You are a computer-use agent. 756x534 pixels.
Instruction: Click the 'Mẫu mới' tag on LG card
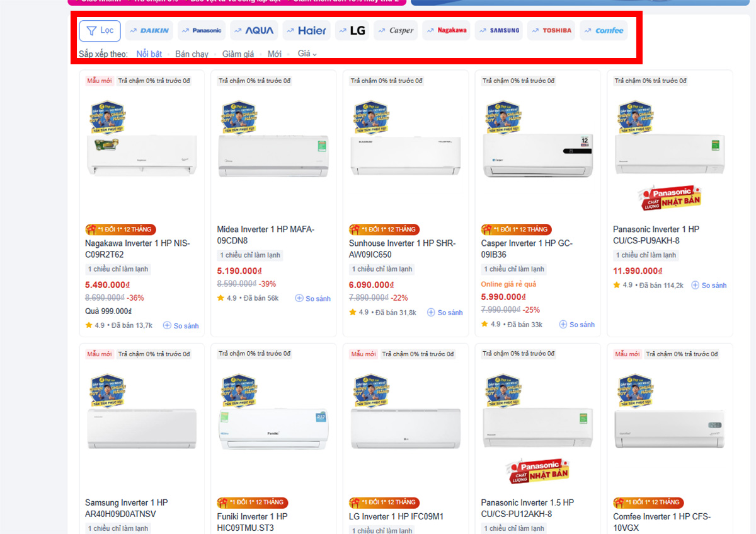click(364, 354)
